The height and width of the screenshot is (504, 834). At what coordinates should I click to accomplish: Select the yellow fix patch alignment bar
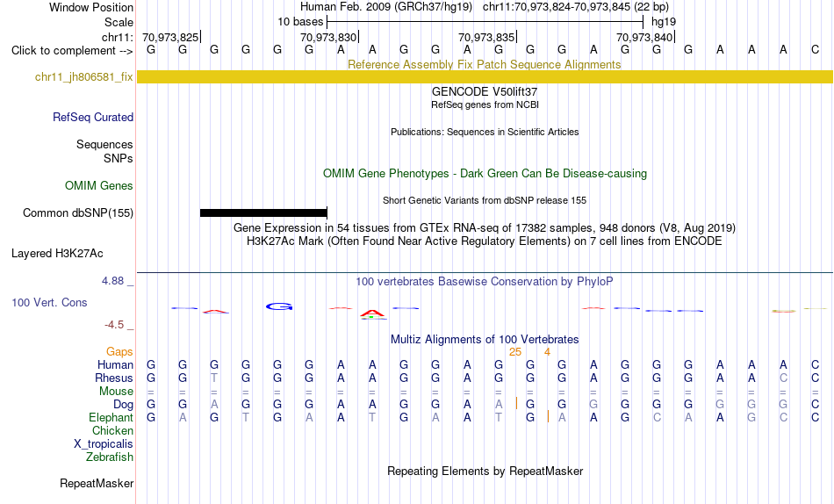click(x=485, y=76)
